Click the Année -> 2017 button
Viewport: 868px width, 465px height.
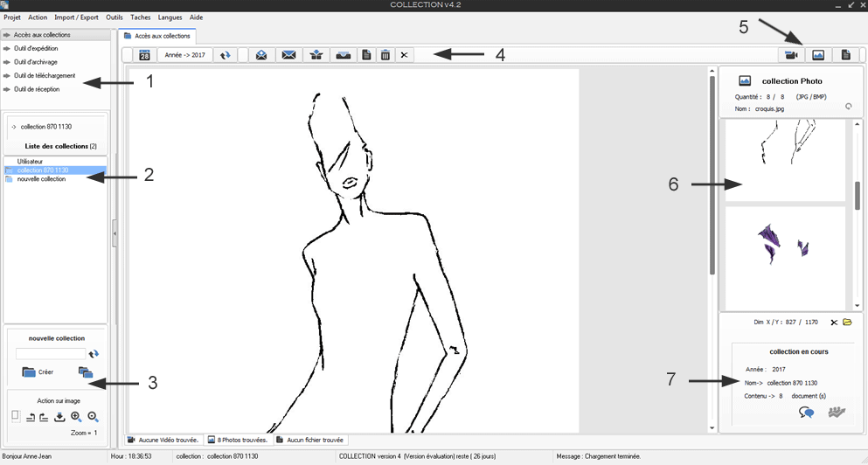tap(184, 55)
